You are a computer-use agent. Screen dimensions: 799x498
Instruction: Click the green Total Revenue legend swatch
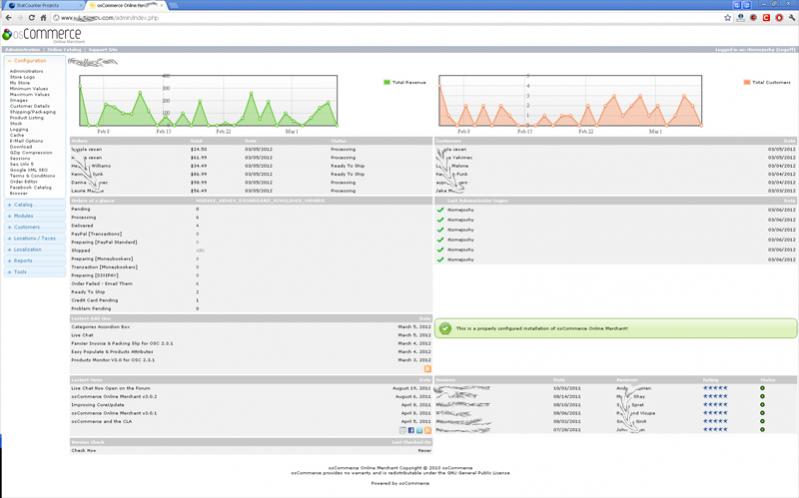coord(386,81)
